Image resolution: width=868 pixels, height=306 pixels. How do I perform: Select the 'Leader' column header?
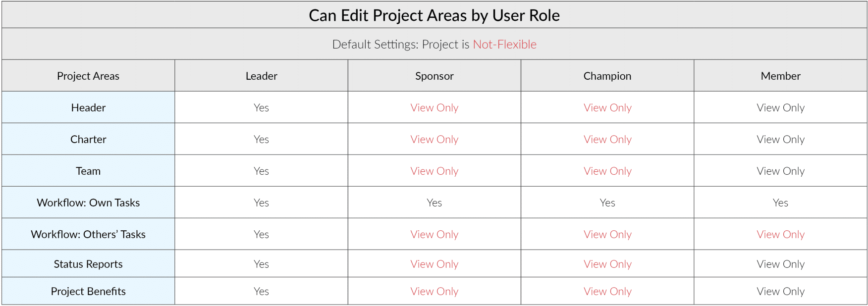click(x=261, y=76)
